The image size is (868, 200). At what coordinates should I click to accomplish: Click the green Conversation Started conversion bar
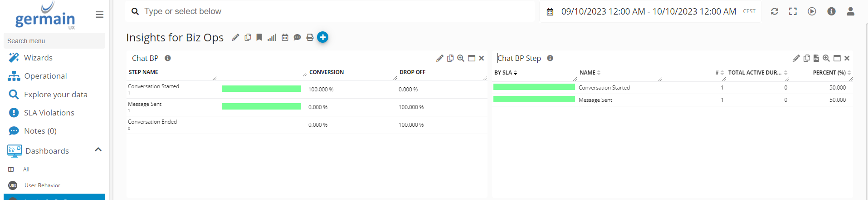pyautogui.click(x=261, y=89)
